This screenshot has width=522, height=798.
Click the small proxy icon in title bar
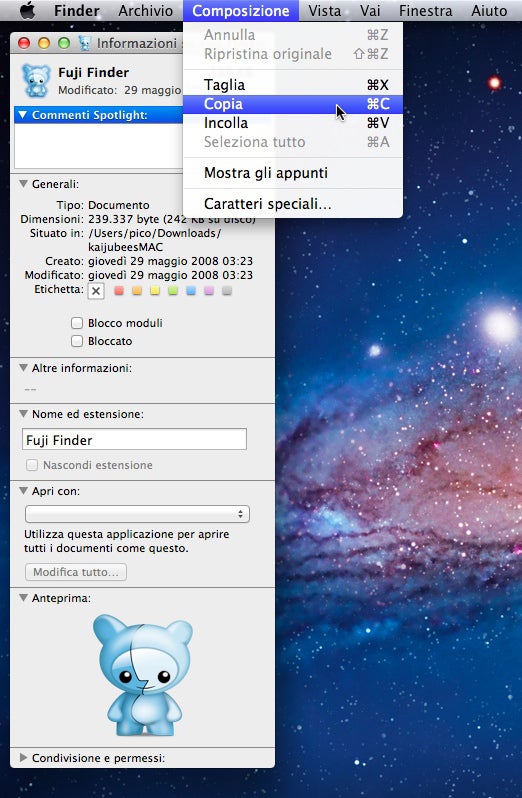point(84,43)
